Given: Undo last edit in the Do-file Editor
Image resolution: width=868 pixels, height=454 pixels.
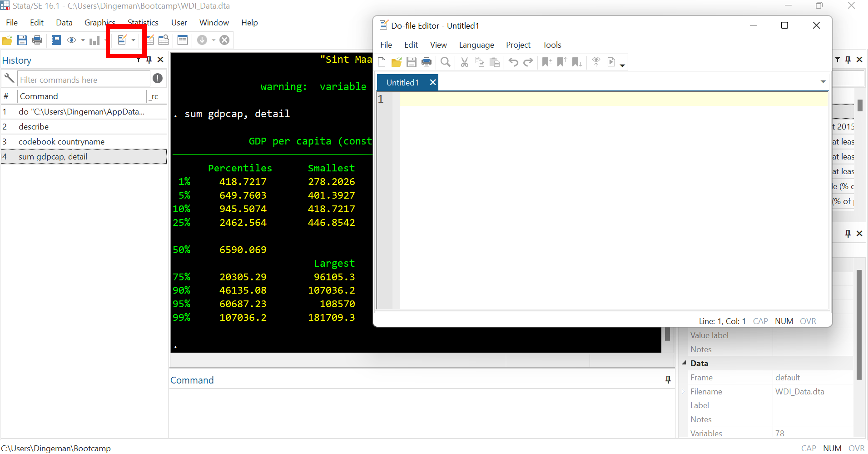Looking at the screenshot, I should click(513, 62).
